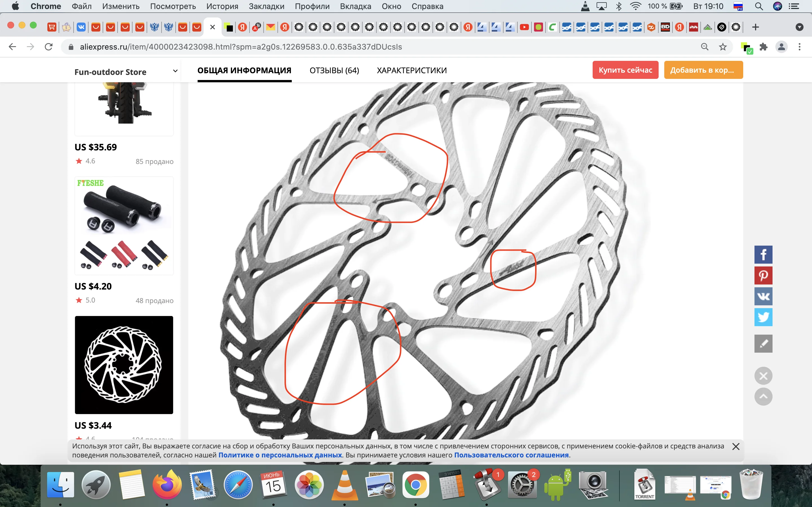
Task: Open the tab search dropdown arrow
Action: pos(799,27)
